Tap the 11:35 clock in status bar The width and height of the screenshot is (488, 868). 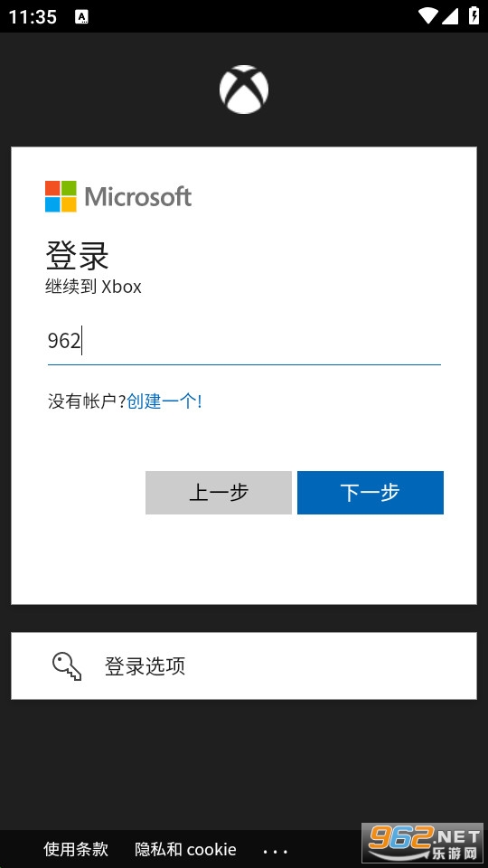click(x=33, y=16)
